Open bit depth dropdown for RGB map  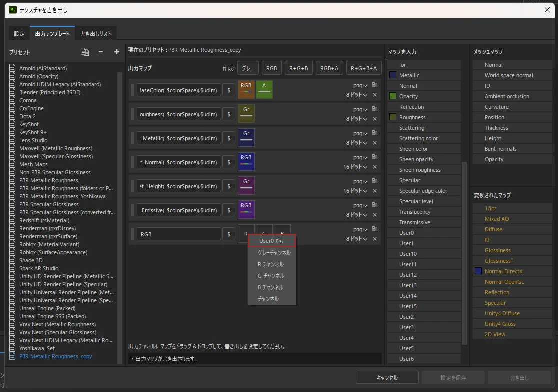point(357,239)
